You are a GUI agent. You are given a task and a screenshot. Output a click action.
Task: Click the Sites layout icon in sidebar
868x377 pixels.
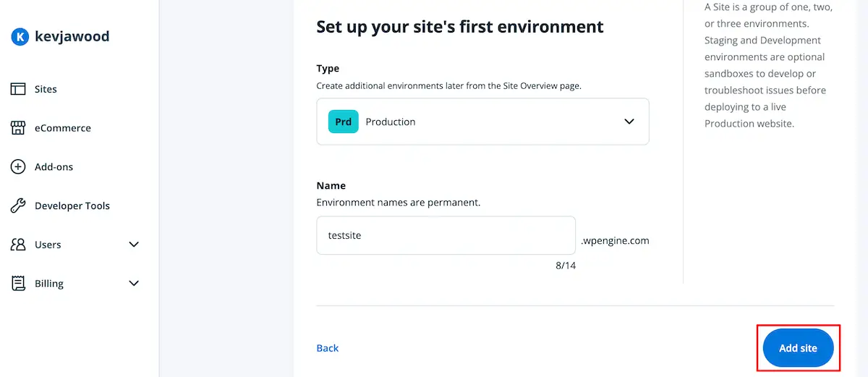point(18,89)
